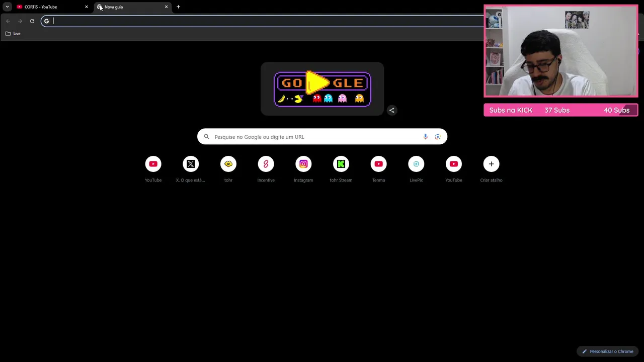Viewport: 644px width, 362px height.
Task: Click the 37 Subs counter text
Action: pyautogui.click(x=557, y=110)
